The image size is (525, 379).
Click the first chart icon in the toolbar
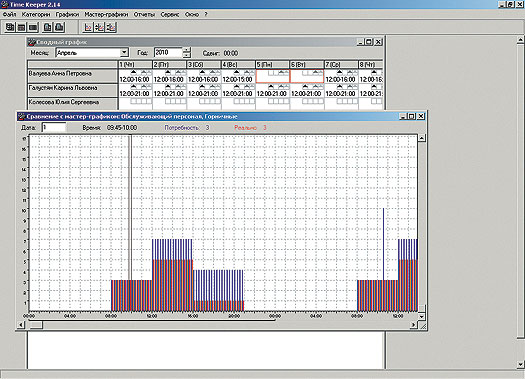click(88, 27)
